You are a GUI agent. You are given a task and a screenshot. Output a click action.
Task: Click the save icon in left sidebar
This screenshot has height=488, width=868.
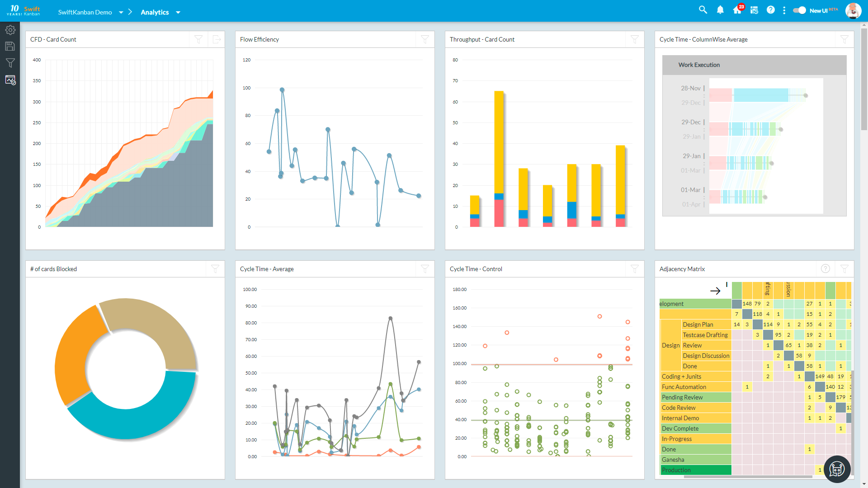click(x=10, y=46)
